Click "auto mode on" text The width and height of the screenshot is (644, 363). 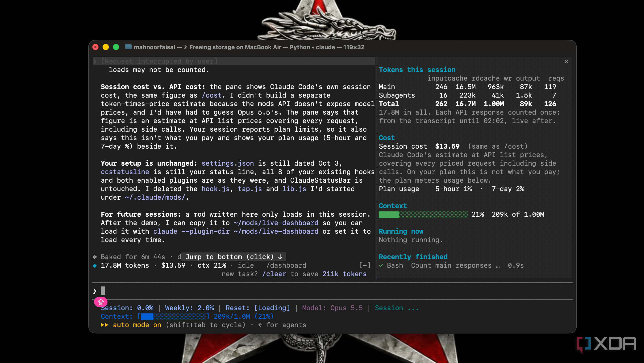point(137,325)
